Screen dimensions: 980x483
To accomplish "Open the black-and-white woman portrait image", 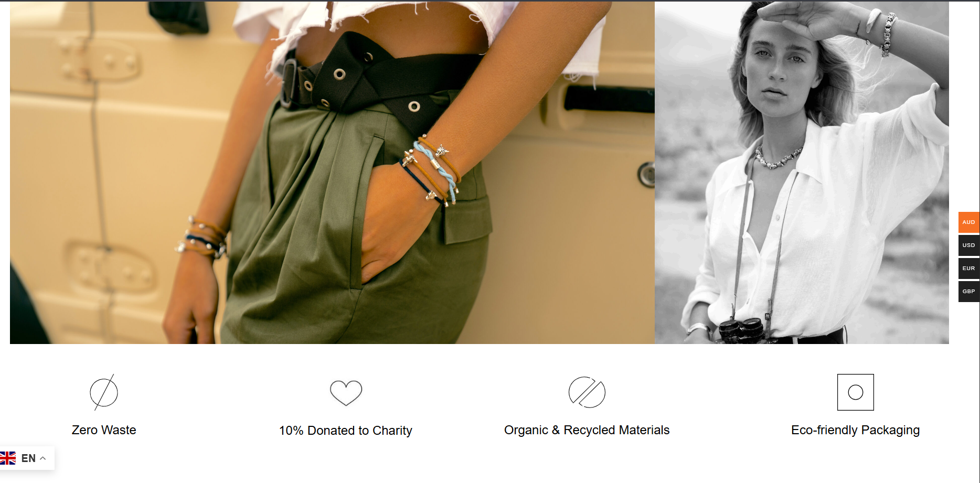I will click(x=802, y=173).
